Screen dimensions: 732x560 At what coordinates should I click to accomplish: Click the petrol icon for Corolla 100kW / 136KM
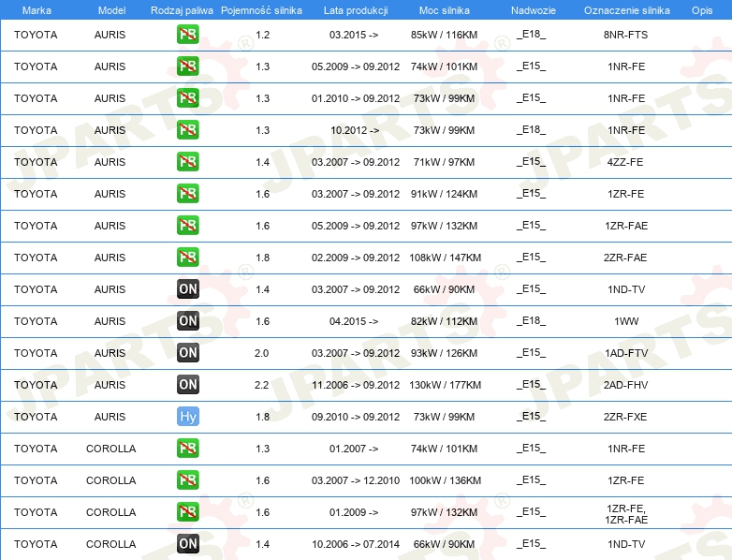pos(187,480)
